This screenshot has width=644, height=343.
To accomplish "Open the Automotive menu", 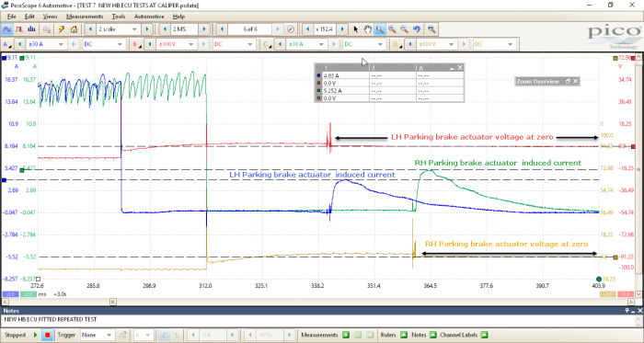I will pyautogui.click(x=149, y=17).
